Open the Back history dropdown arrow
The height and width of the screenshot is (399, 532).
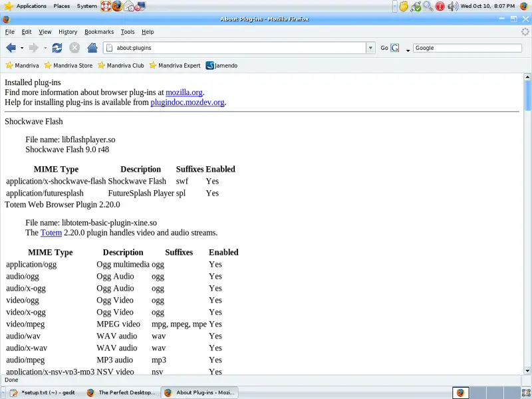coord(22,48)
